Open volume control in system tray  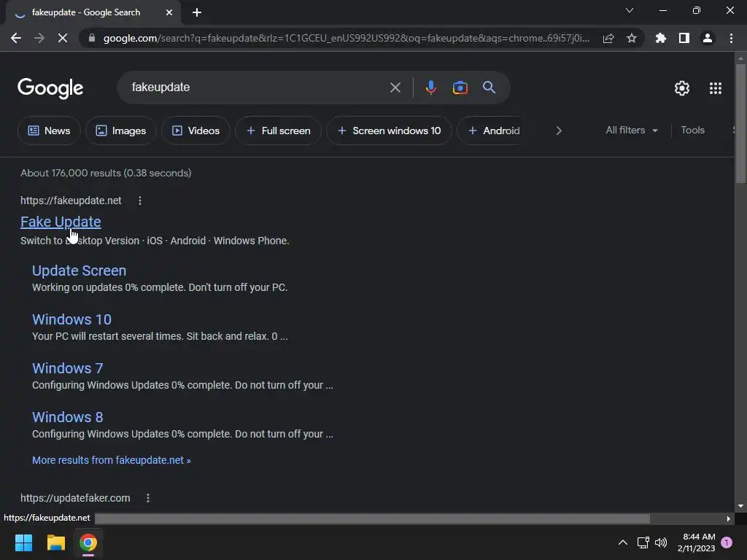coord(661,542)
